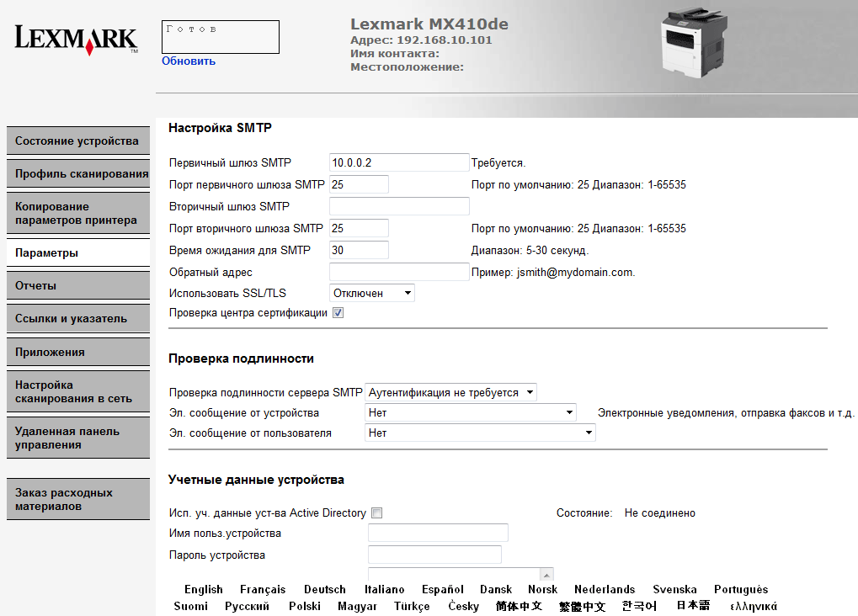Open Эл. сообщение от пользователя dropdown
Screen dimensions: 858x616
click(x=480, y=433)
